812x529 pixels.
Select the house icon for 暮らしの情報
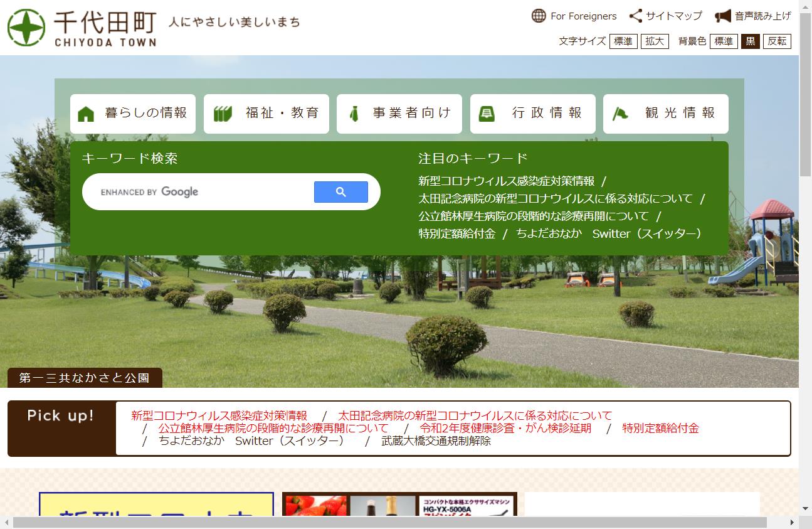click(x=87, y=114)
